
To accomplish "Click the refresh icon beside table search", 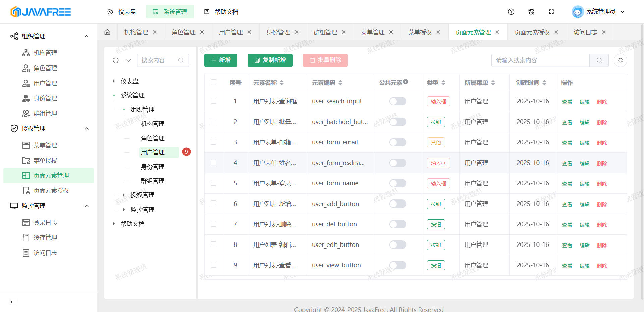I will pyautogui.click(x=620, y=60).
